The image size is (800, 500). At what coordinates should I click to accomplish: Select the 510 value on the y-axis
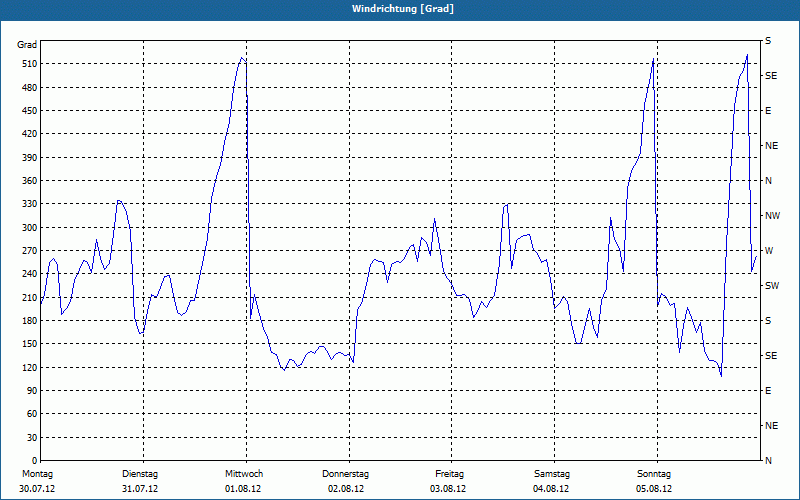click(30, 64)
